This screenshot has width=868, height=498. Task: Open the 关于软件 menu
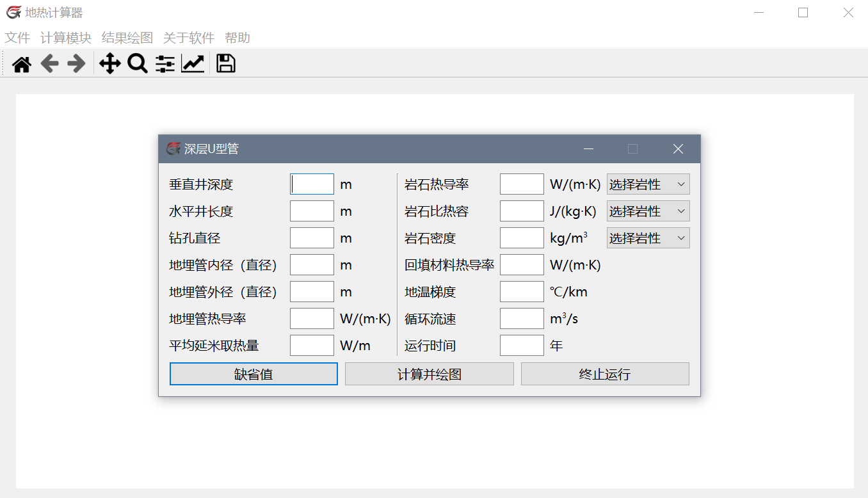(x=189, y=38)
